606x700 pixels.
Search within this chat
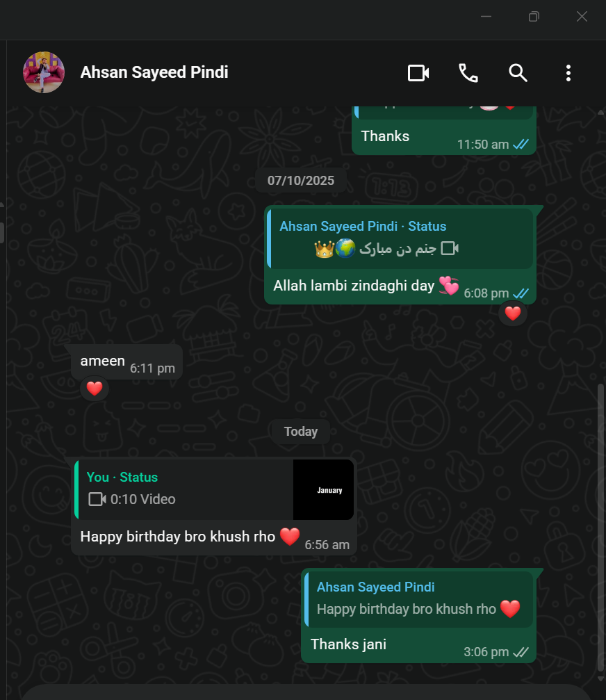[518, 73]
